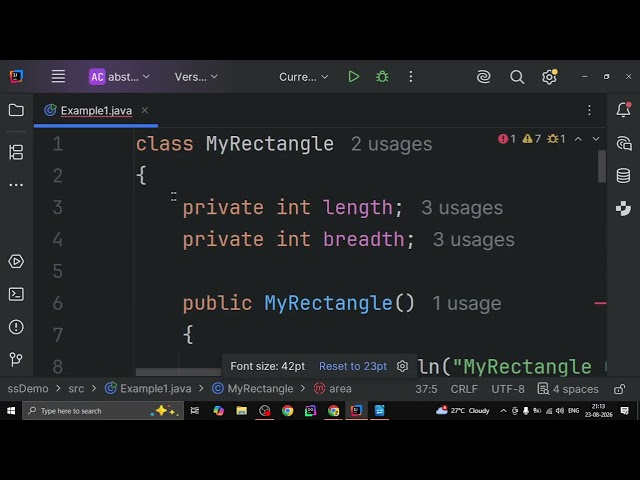Image resolution: width=640 pixels, height=480 pixels.
Task: Click the word breadth in line 4
Action: tap(364, 240)
